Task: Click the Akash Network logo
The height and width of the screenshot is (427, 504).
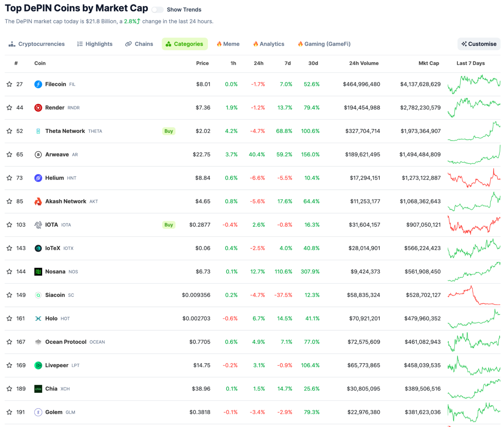Action: [x=38, y=201]
